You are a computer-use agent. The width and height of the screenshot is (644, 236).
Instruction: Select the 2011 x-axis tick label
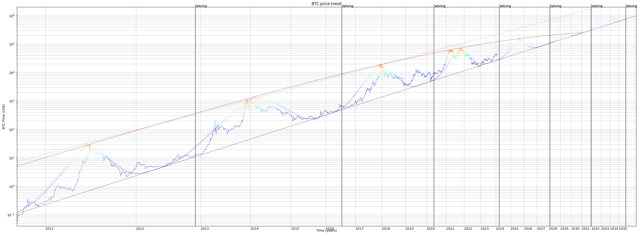click(49, 229)
